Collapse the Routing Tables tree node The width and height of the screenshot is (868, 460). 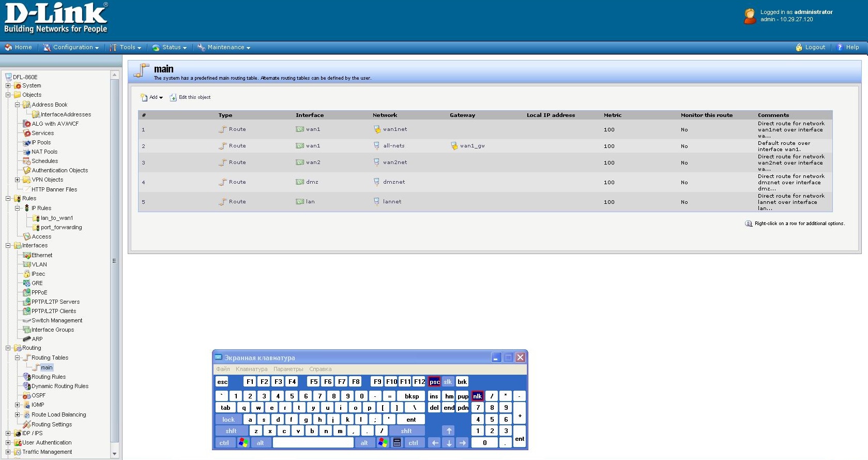click(17, 358)
